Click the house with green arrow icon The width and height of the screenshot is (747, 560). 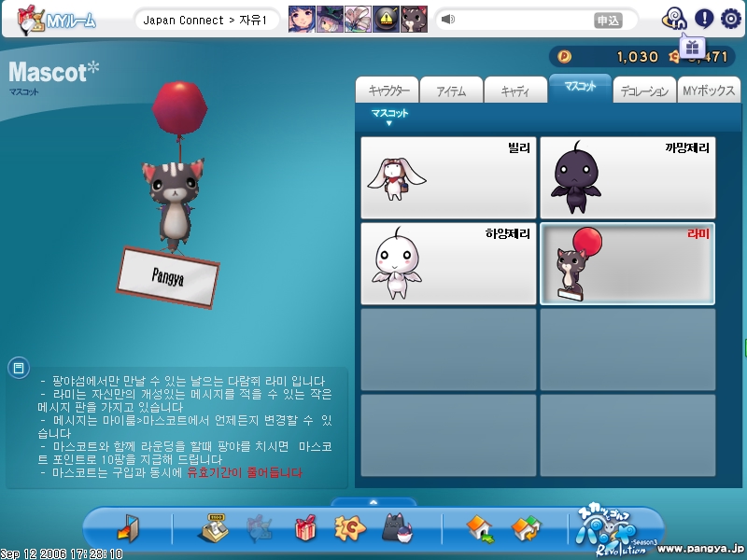coord(481,529)
